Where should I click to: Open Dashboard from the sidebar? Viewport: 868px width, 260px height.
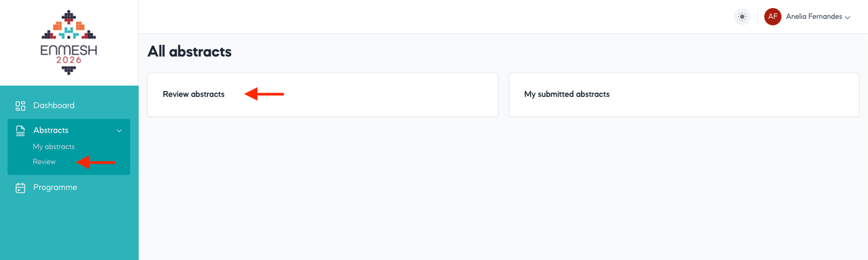[x=54, y=106]
